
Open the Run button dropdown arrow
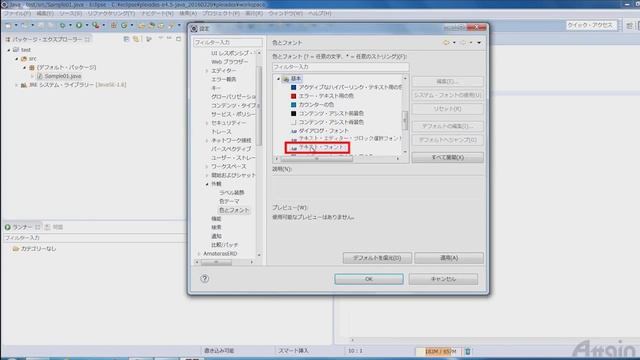pyautogui.click(x=87, y=25)
